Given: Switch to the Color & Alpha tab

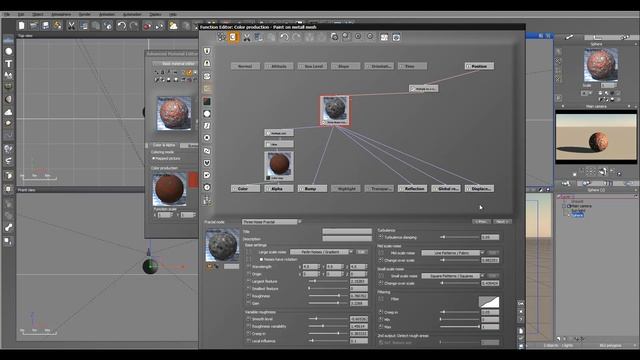Looking at the screenshot, I should (x=164, y=145).
